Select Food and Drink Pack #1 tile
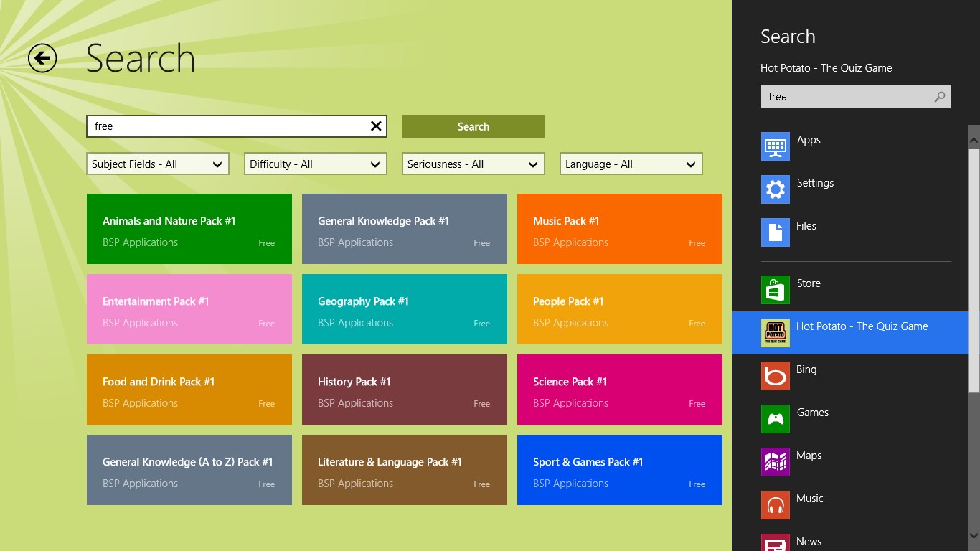The width and height of the screenshot is (980, 551). coord(189,390)
